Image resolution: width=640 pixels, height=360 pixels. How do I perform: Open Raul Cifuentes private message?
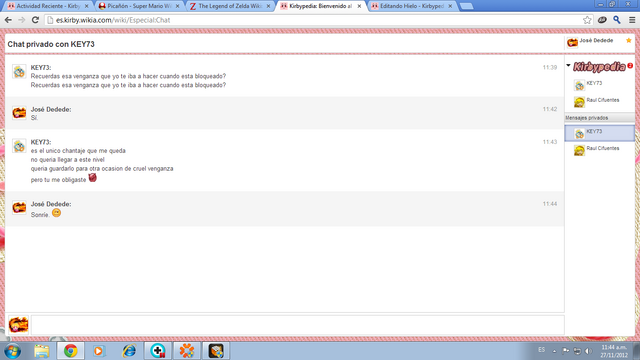click(600, 150)
